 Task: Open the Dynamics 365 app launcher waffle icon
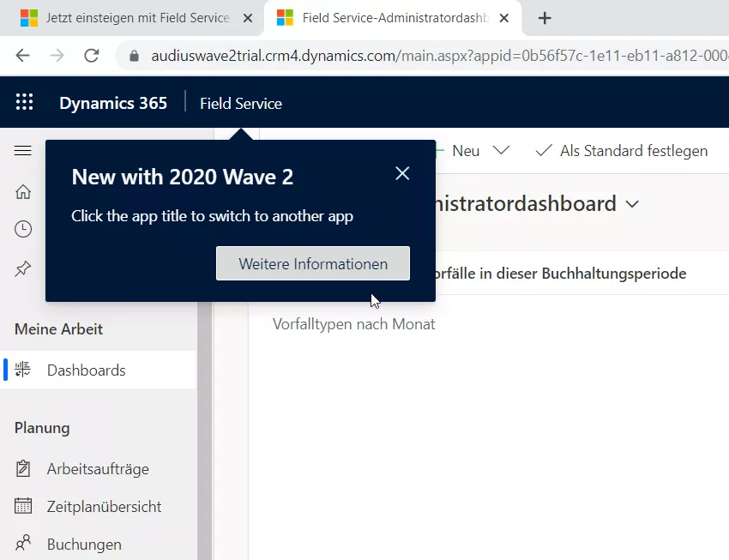tap(25, 103)
